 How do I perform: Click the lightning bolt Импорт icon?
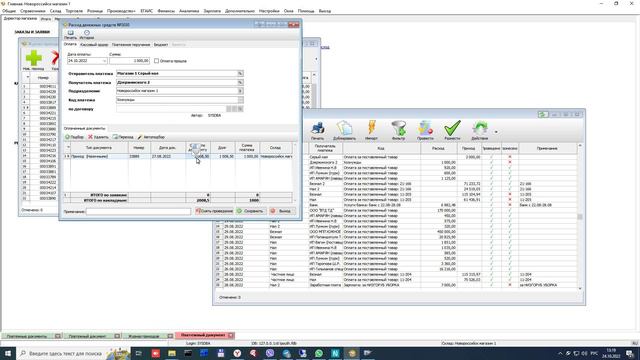[x=371, y=128]
